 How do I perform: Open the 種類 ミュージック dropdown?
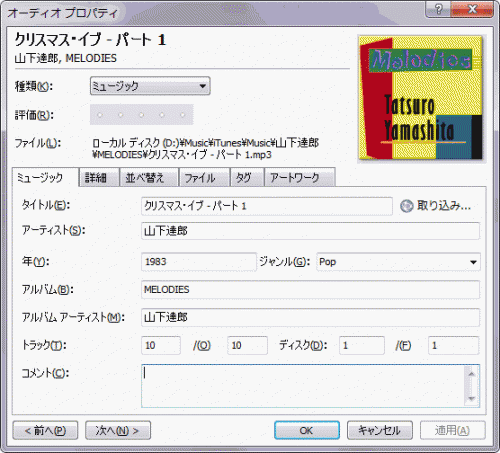150,86
